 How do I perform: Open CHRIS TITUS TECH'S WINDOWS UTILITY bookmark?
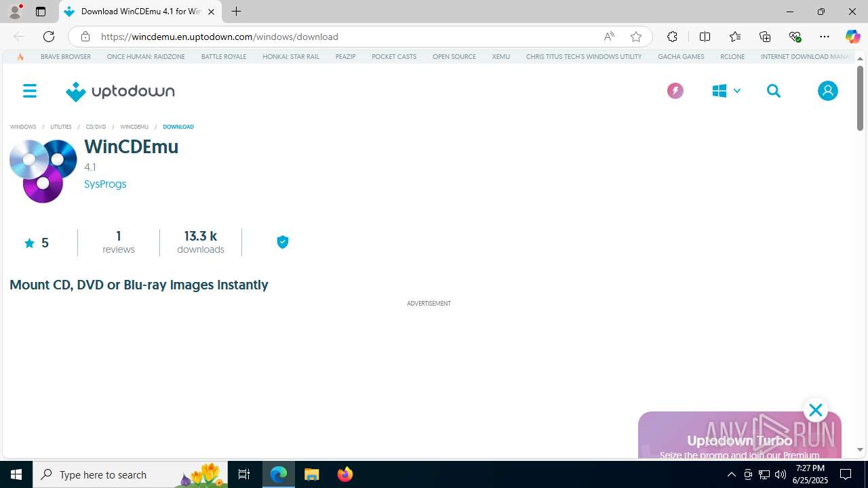pos(584,57)
